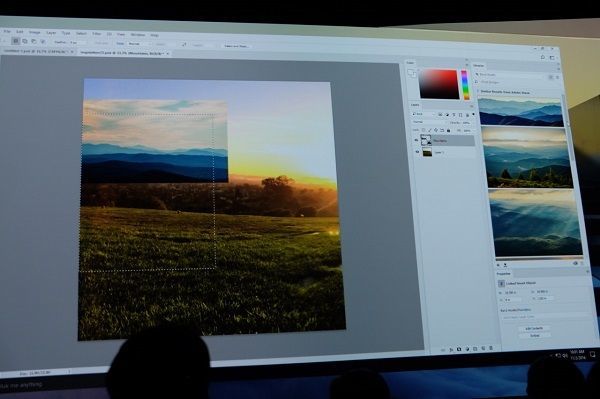Create new adjustment layer from Layers footer
This screenshot has width=600, height=399.
[468, 349]
